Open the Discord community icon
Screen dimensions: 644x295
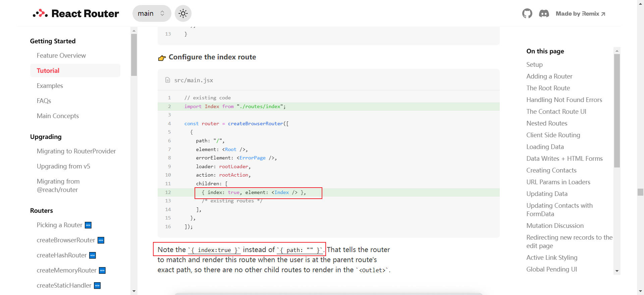click(544, 13)
